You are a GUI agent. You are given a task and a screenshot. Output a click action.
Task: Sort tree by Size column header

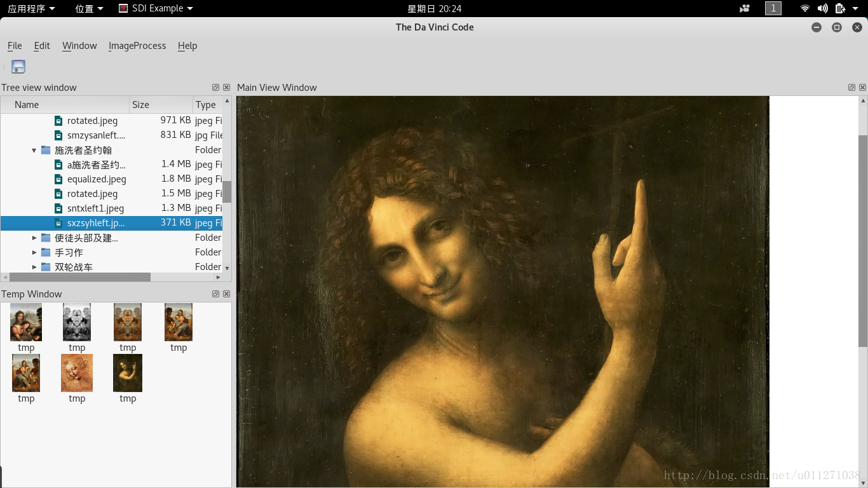(161, 105)
